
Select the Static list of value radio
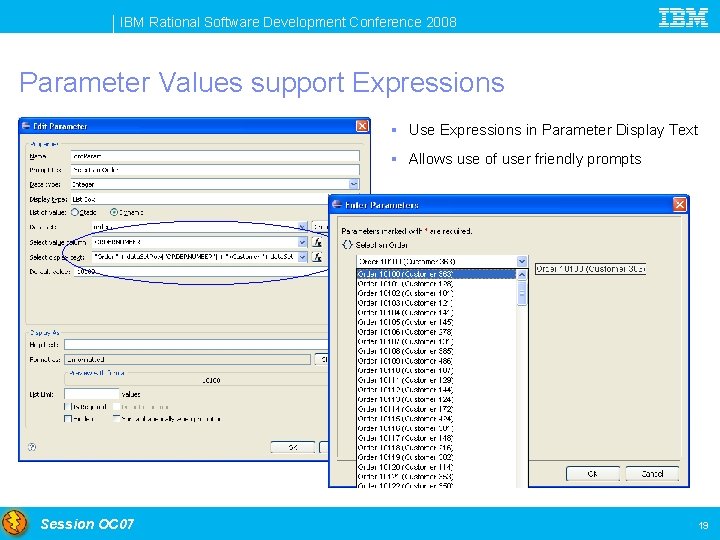75,212
